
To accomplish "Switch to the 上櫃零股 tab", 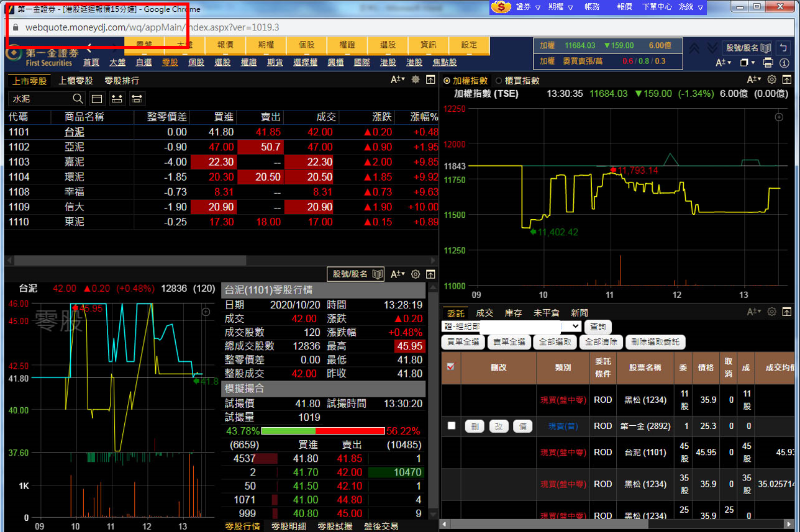I will tap(76, 81).
